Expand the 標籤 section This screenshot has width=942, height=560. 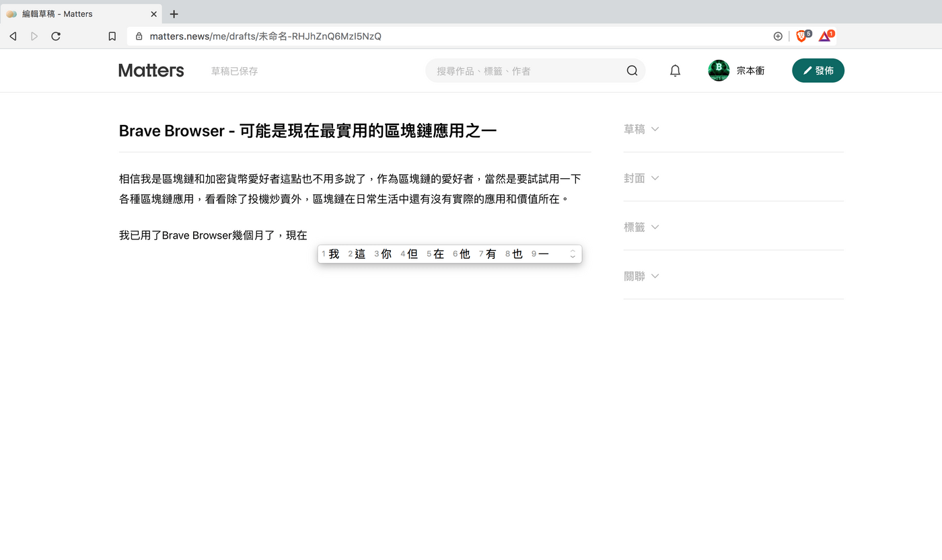pyautogui.click(x=641, y=227)
